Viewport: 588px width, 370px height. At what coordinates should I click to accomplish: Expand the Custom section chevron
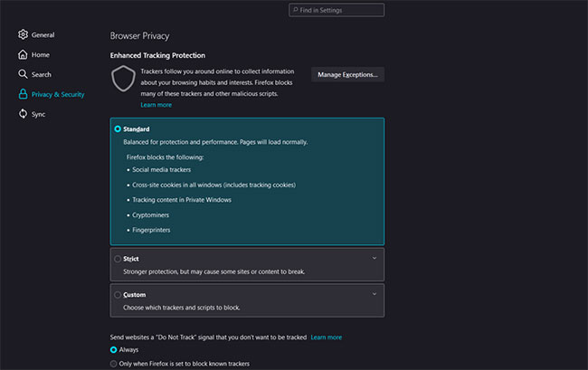(375, 294)
